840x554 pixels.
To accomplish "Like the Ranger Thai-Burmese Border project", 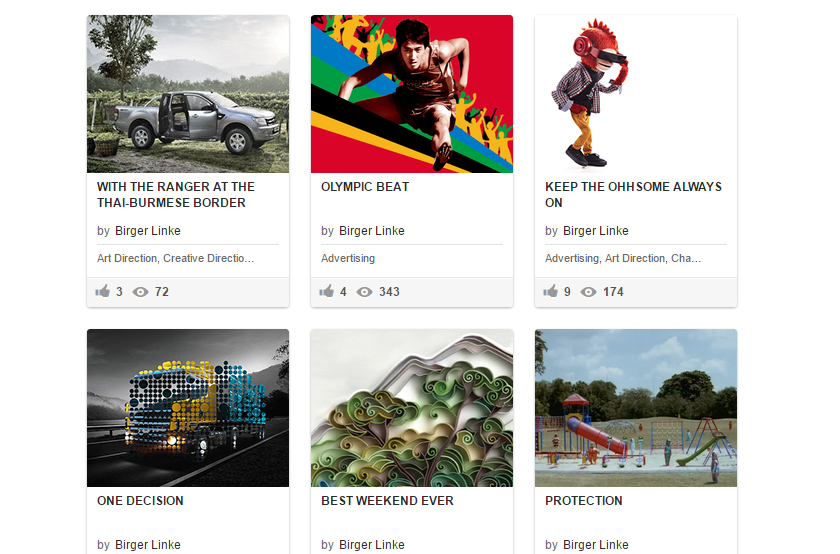I will point(102,291).
